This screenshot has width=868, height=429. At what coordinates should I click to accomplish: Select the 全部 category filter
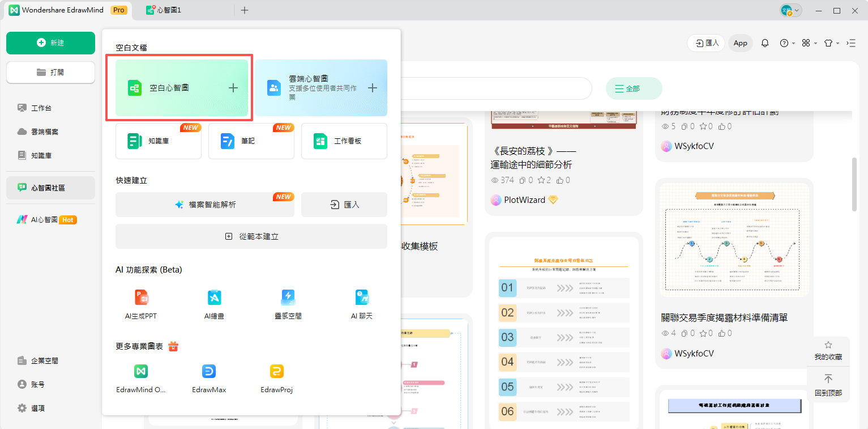633,88
